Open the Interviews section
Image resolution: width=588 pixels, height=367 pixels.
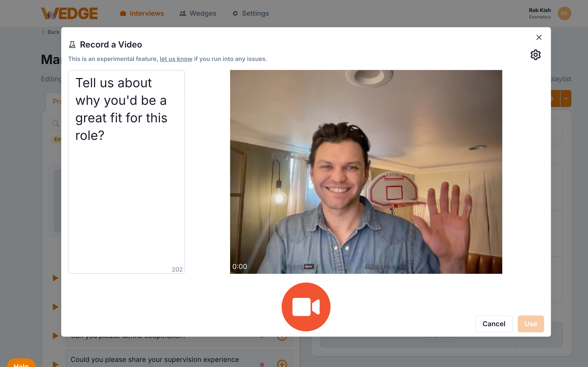142,13
